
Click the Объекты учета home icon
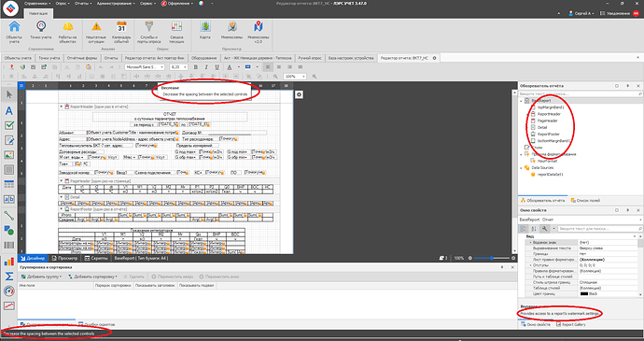[14, 32]
